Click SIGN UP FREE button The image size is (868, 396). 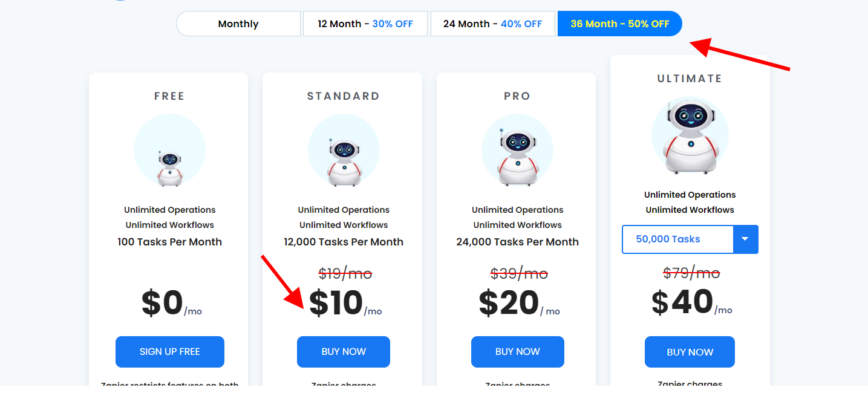(170, 352)
